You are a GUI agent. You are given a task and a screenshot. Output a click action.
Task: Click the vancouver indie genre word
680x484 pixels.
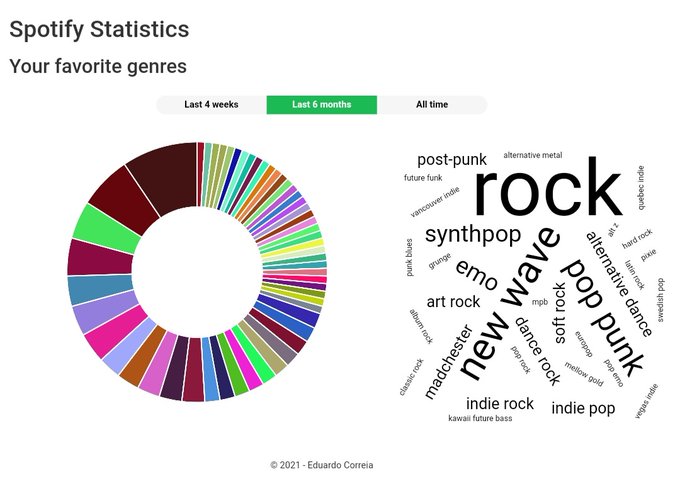435,202
